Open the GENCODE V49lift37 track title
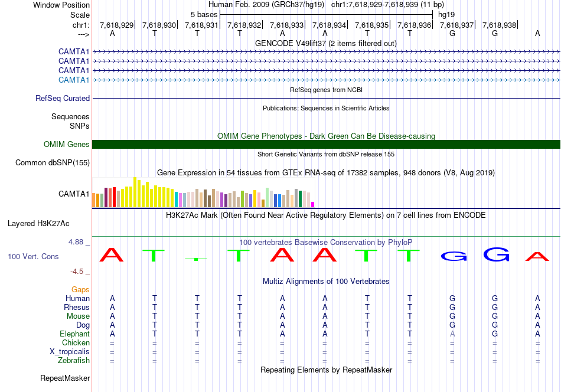This screenshot has height=392, width=561. tap(326, 43)
